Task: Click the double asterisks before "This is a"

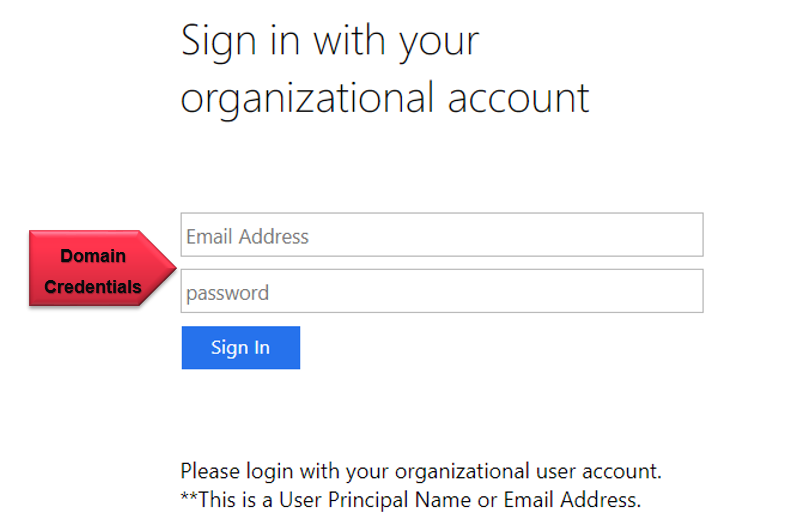Action: [x=189, y=498]
